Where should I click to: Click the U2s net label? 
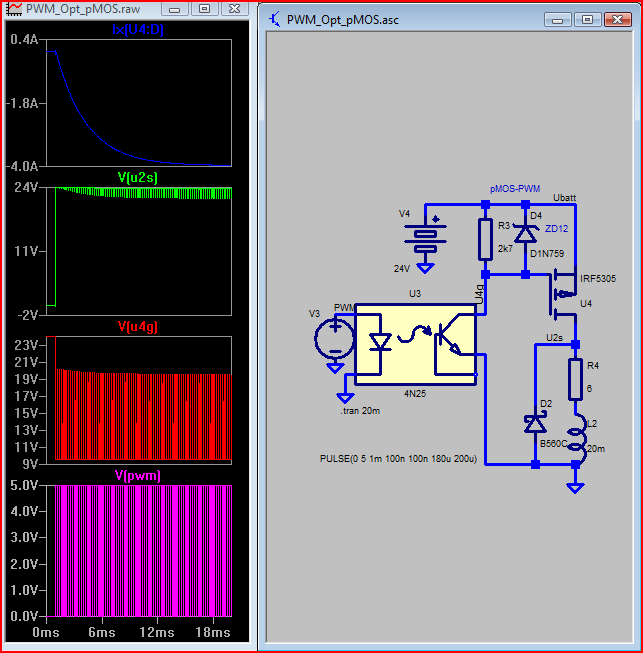click(x=554, y=338)
